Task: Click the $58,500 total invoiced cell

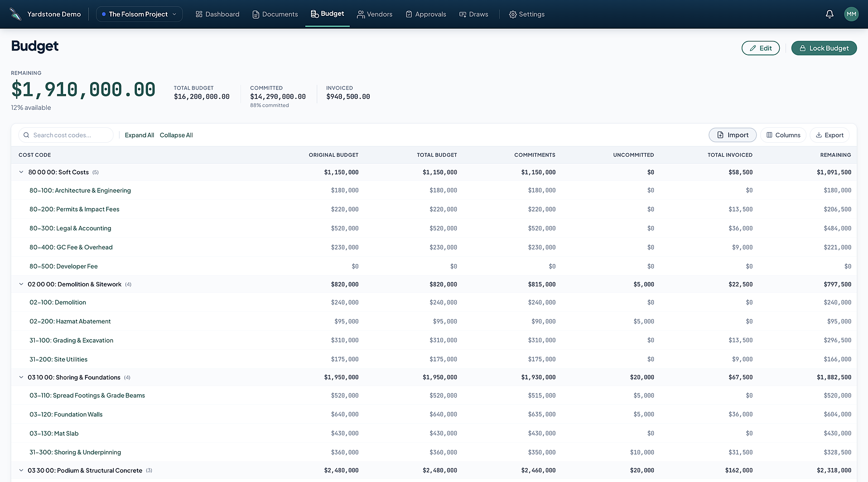Action: click(x=741, y=172)
